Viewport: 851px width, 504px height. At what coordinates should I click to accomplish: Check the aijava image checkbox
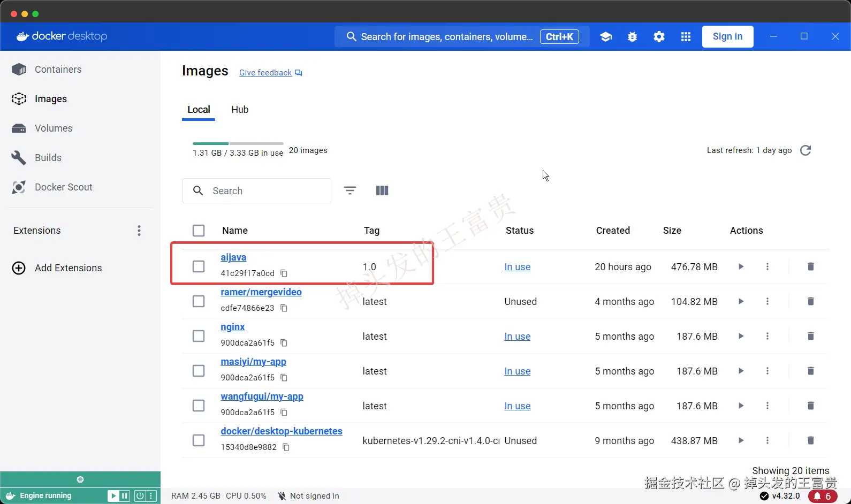(x=199, y=266)
